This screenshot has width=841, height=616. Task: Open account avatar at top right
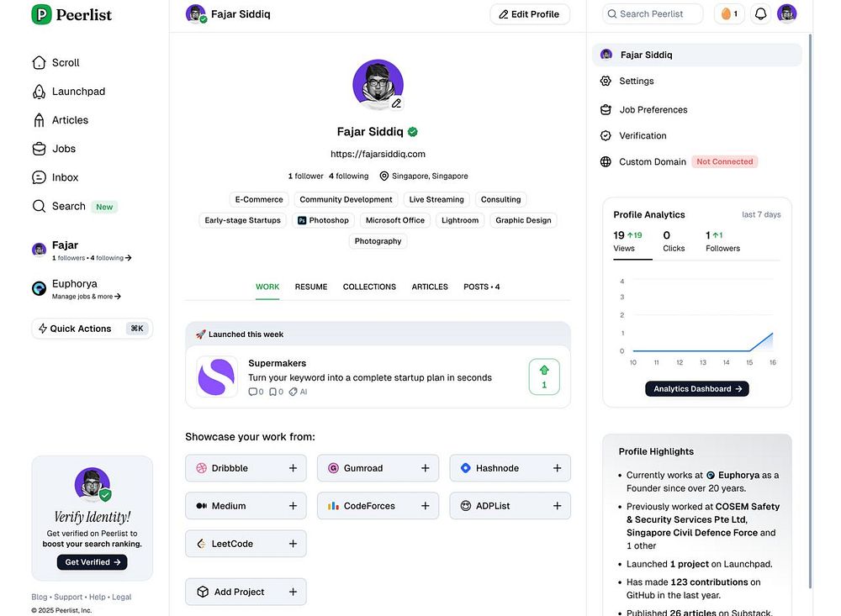tap(787, 13)
